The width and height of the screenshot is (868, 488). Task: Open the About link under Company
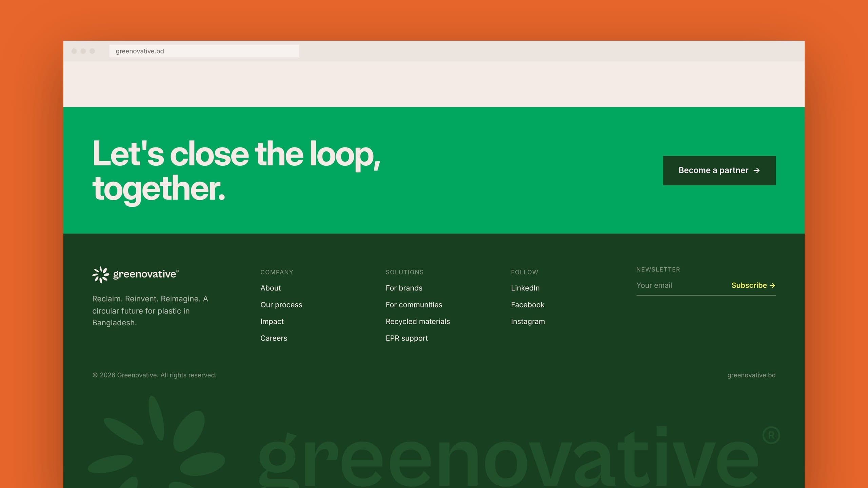point(271,288)
